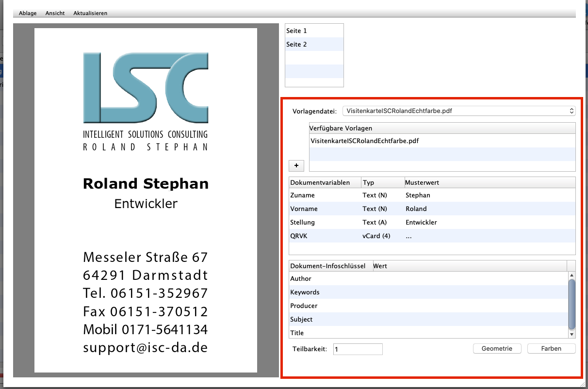Select the Author info key row
588x389 pixels.
coord(428,278)
